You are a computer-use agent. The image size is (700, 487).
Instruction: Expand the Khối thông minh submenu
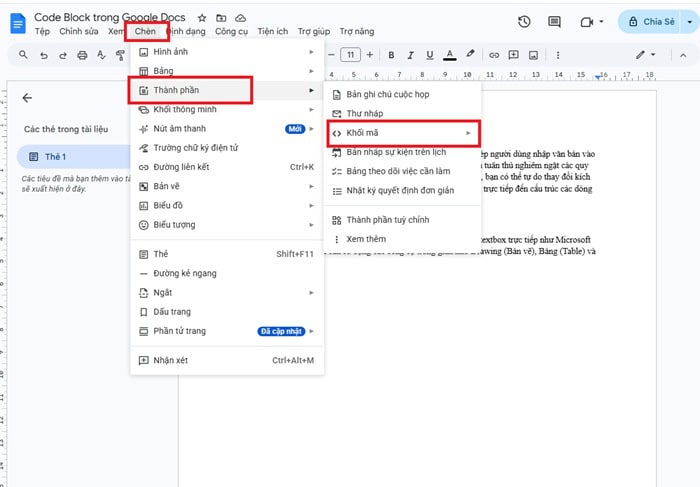[227, 109]
